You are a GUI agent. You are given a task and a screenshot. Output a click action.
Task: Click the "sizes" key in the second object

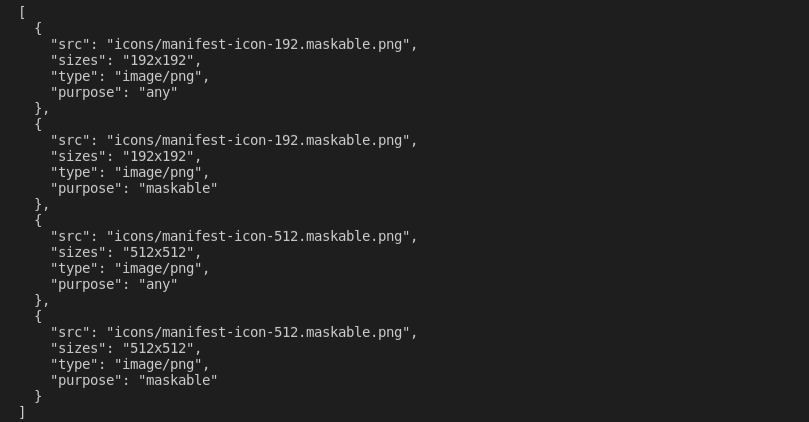[x=78, y=156]
